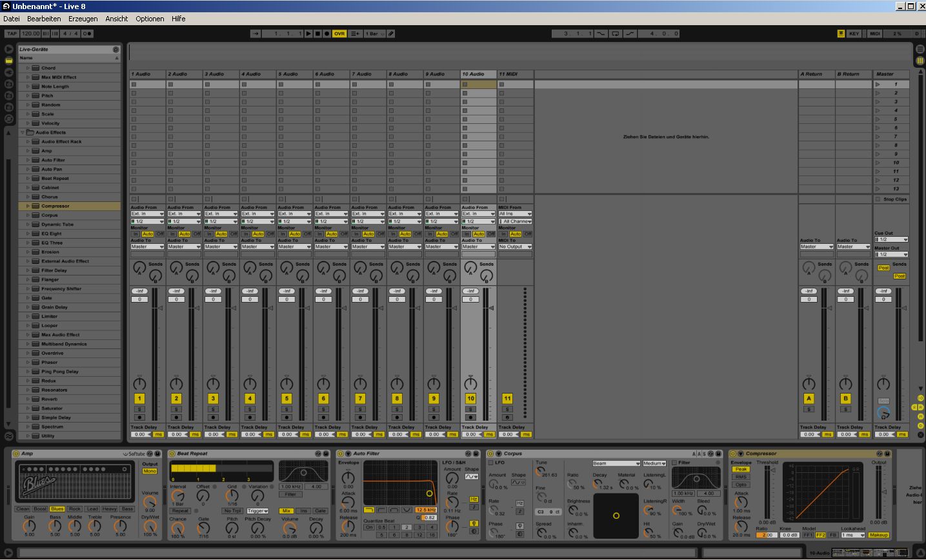Open the Ansicht menu

coord(117,19)
